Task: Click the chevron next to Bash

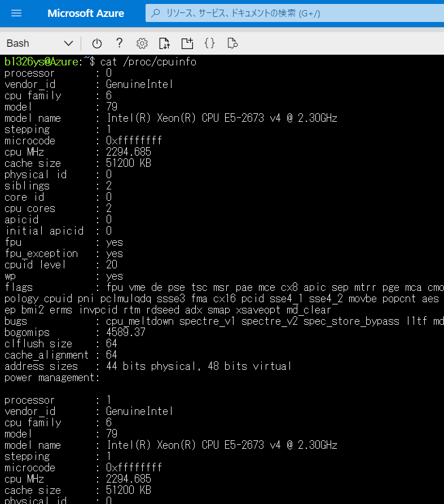Action: 68,43
